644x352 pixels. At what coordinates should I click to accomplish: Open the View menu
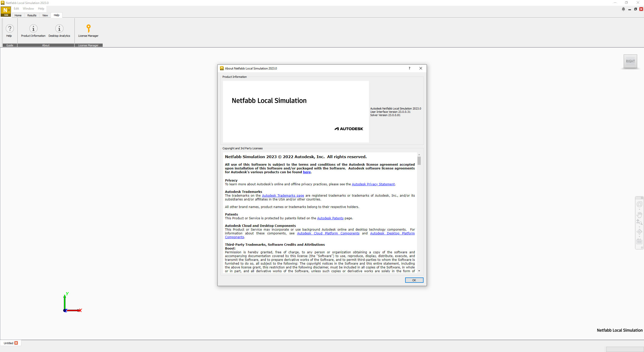pyautogui.click(x=45, y=15)
